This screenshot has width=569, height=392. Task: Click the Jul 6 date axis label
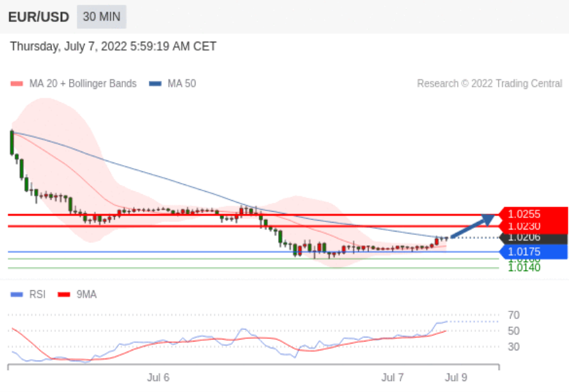158,378
